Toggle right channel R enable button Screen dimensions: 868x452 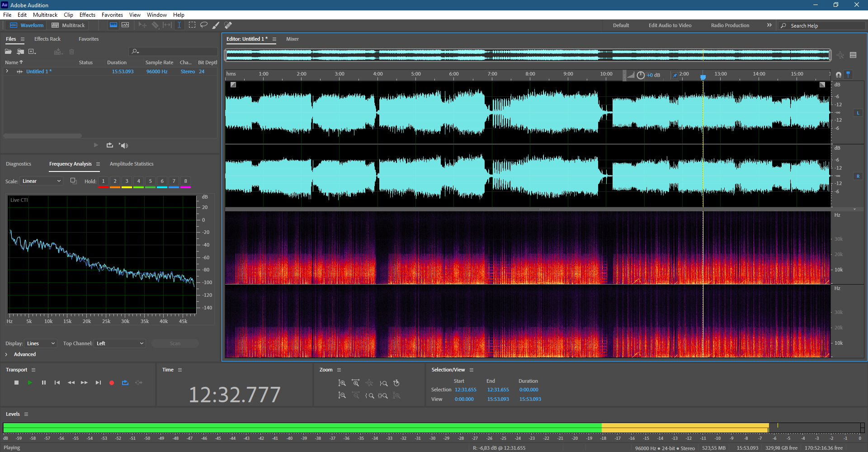click(x=858, y=176)
